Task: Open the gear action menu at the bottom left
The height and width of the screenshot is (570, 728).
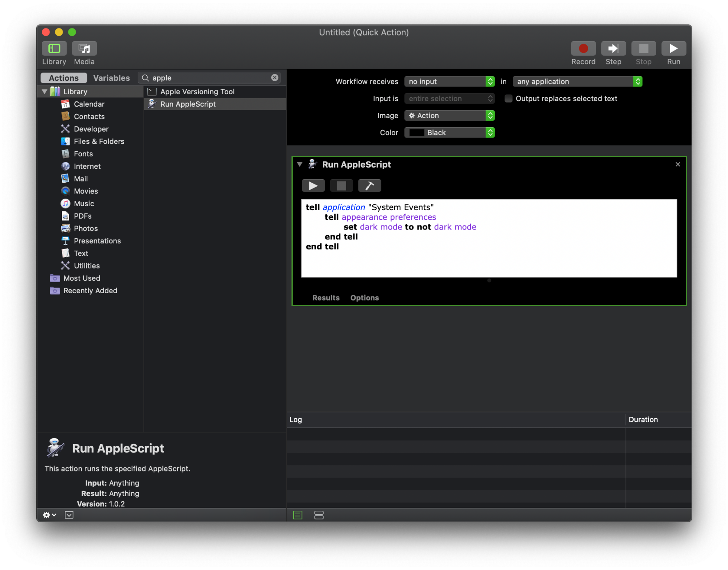Action: point(50,515)
